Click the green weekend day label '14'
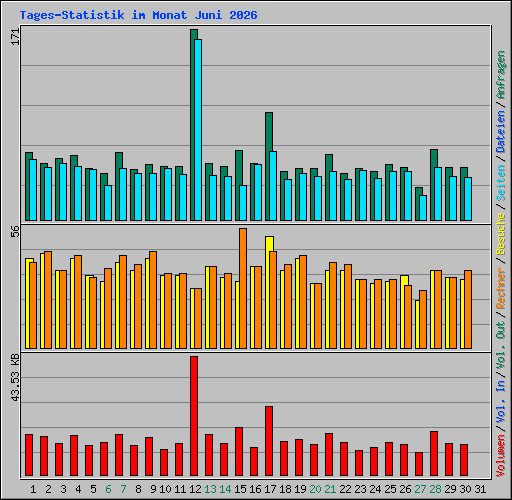 (226, 489)
